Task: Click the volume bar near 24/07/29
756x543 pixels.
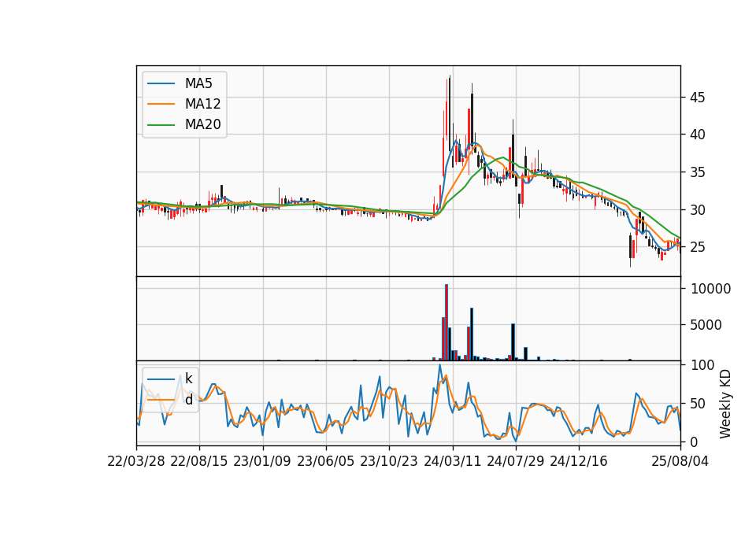Action: pos(513,342)
